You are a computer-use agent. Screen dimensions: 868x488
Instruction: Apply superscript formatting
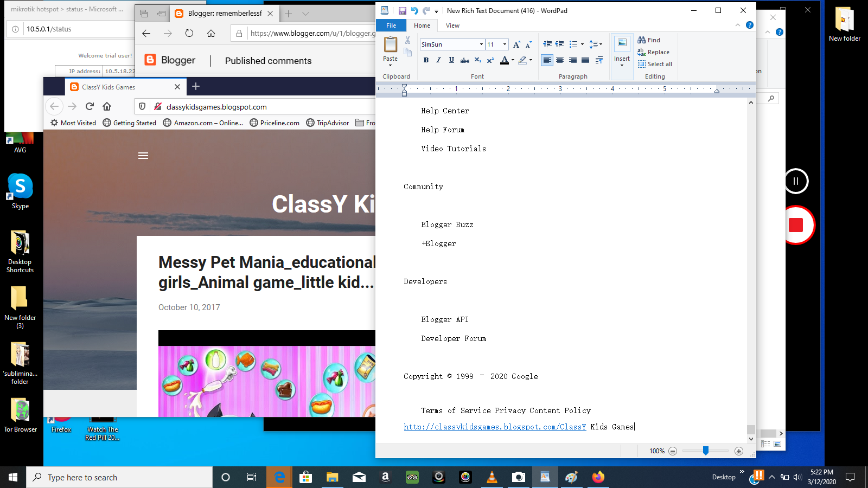[490, 60]
